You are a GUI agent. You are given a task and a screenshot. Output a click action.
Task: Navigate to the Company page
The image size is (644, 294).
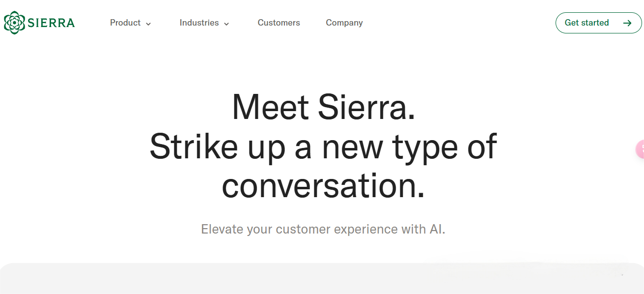click(344, 23)
